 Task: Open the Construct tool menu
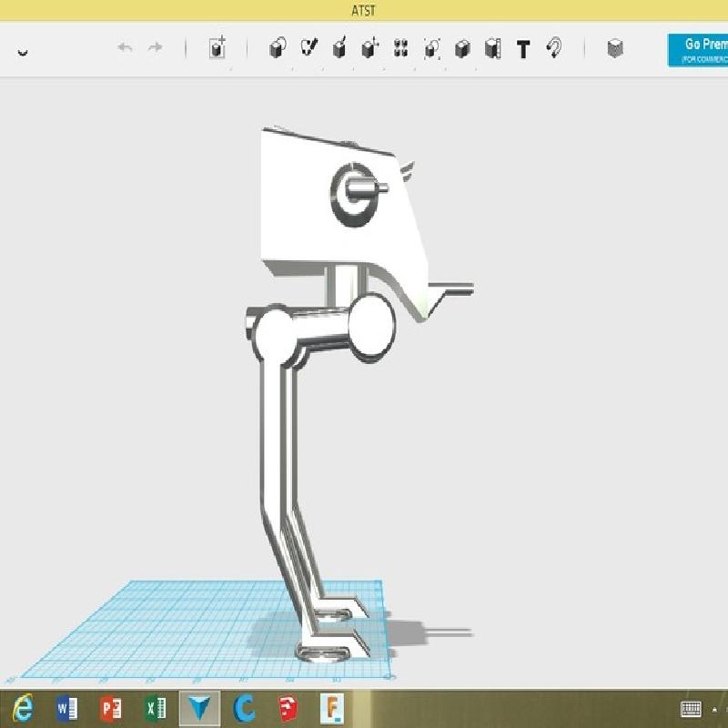coord(339,47)
